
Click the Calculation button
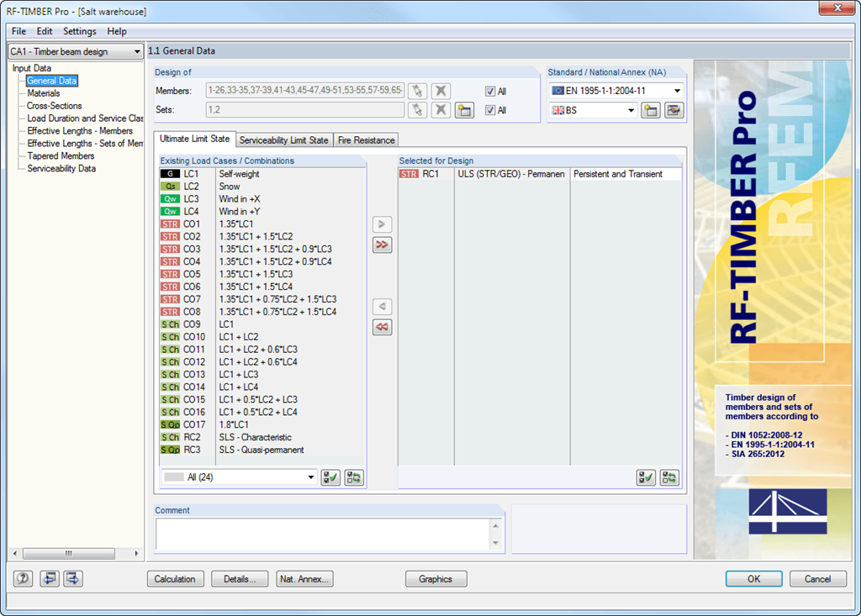175,579
